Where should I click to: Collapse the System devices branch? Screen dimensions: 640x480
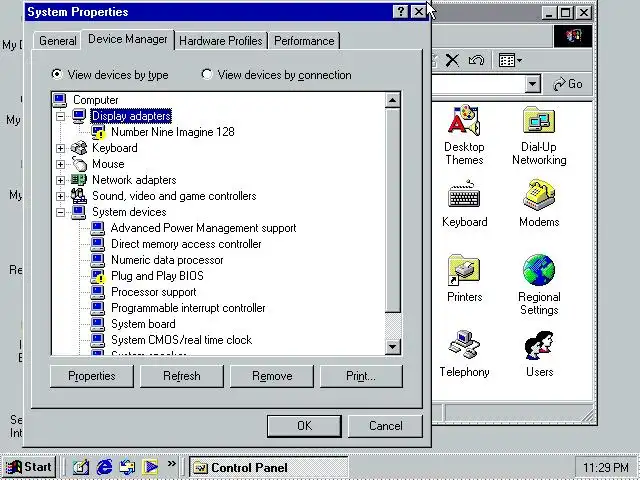(60, 212)
